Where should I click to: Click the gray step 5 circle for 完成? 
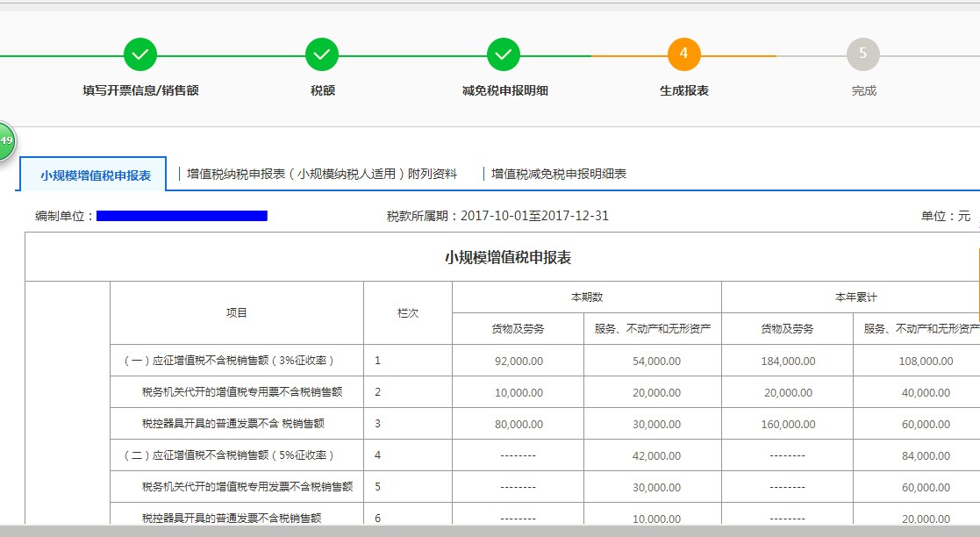(x=864, y=53)
